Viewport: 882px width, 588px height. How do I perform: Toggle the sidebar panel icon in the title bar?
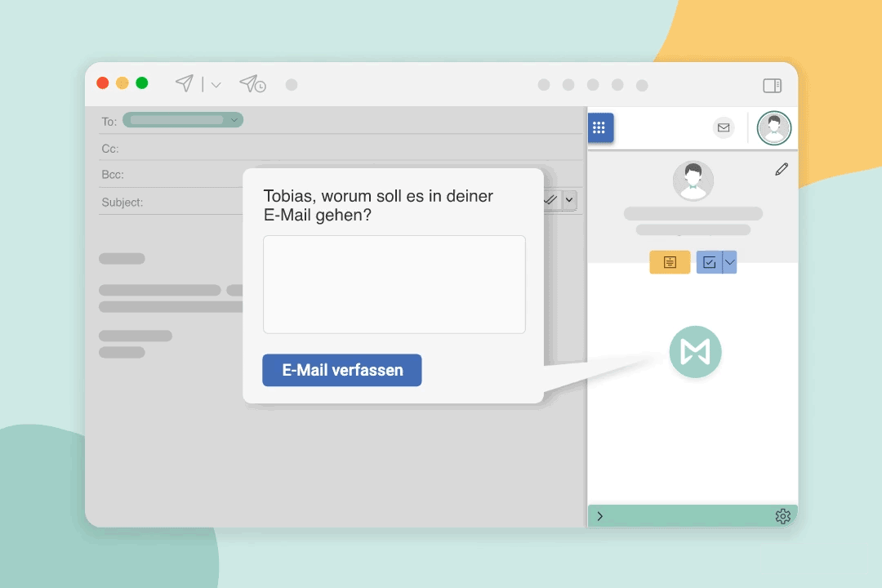coord(773,86)
